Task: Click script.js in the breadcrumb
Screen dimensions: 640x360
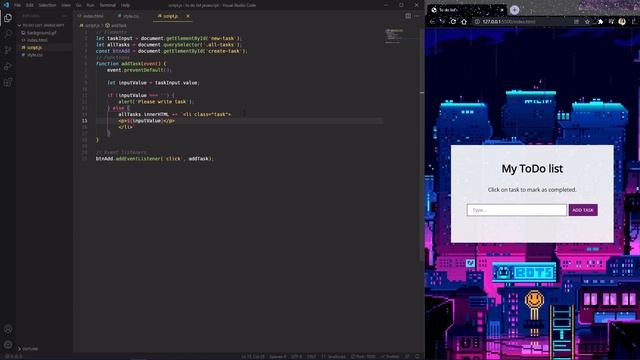Action: (x=92, y=25)
